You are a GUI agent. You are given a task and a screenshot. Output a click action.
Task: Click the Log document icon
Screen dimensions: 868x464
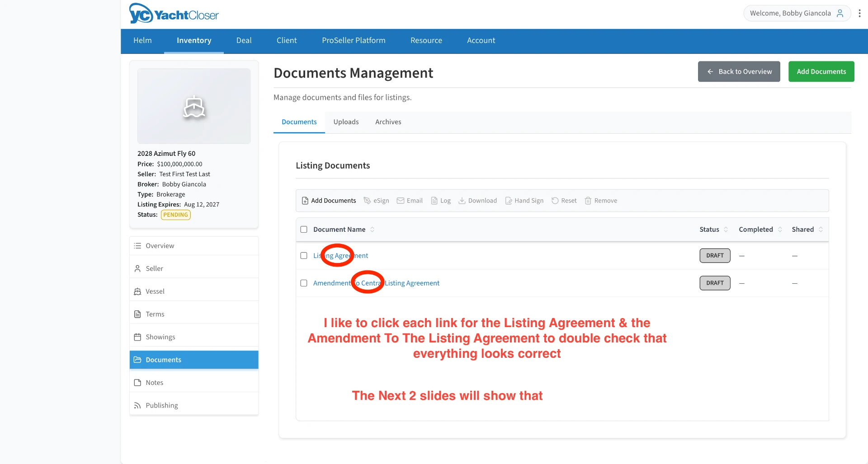click(434, 201)
